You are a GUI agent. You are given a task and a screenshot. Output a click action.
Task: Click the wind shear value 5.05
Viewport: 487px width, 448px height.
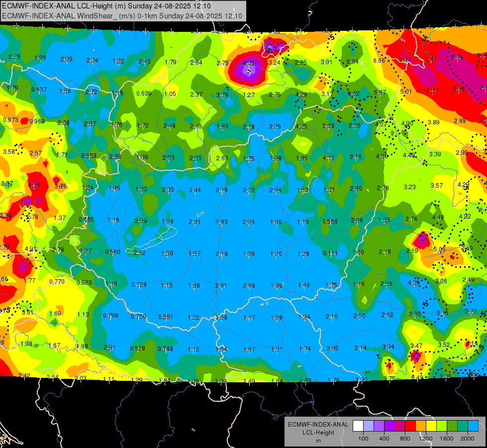coord(439,249)
